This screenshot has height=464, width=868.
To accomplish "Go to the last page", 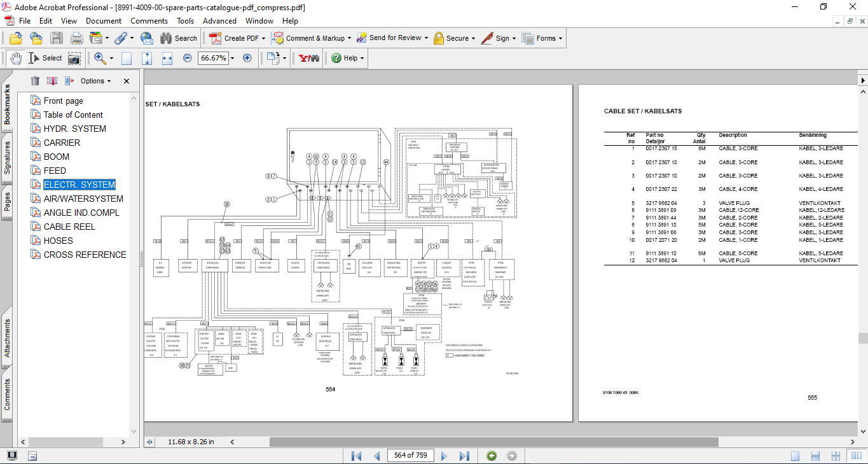I will tap(464, 456).
